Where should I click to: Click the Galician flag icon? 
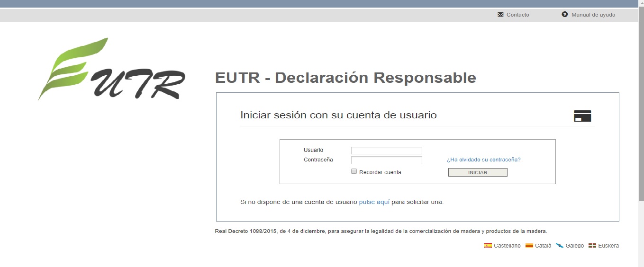(x=560, y=246)
